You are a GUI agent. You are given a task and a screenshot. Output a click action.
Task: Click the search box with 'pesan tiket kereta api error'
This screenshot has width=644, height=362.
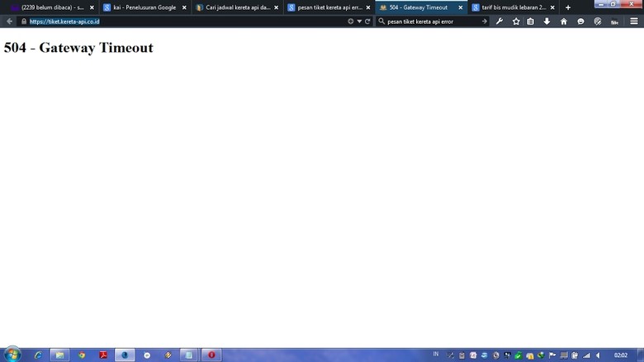pyautogui.click(x=429, y=21)
